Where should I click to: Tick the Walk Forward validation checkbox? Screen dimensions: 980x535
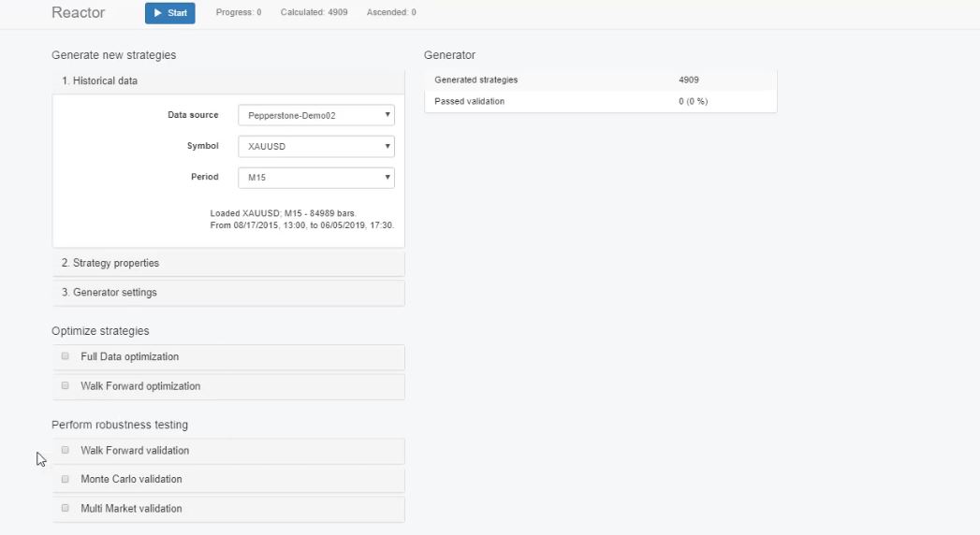[66, 450]
